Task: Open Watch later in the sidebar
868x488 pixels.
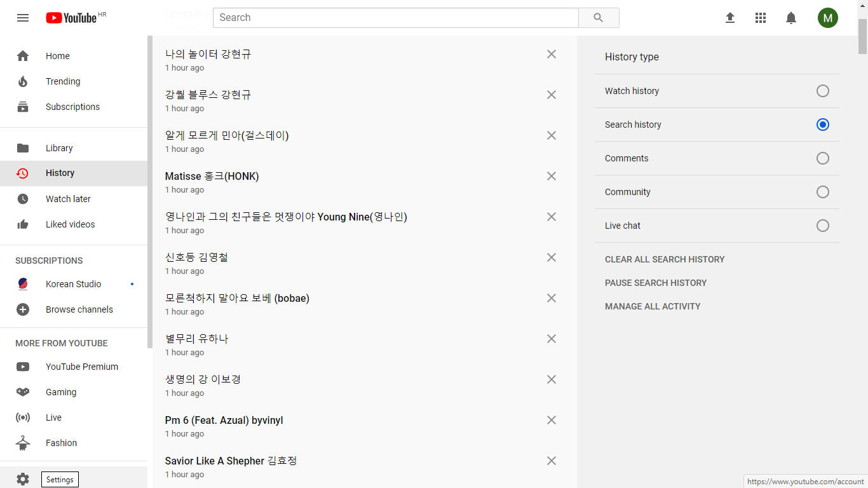Action: (x=74, y=199)
